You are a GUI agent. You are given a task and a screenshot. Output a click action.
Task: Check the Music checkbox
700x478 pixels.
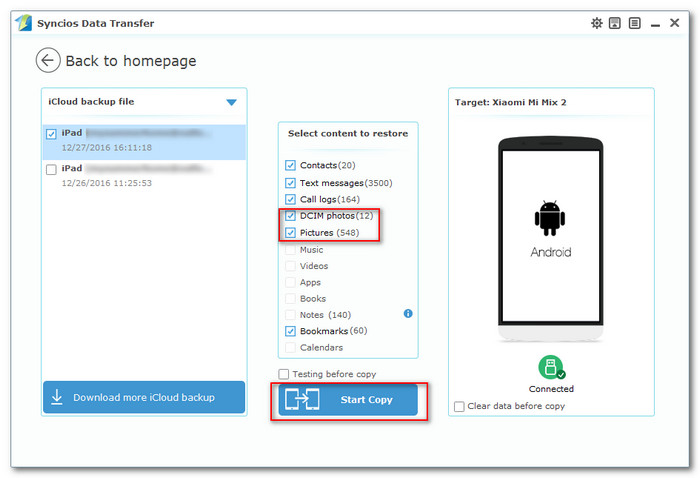pos(290,249)
